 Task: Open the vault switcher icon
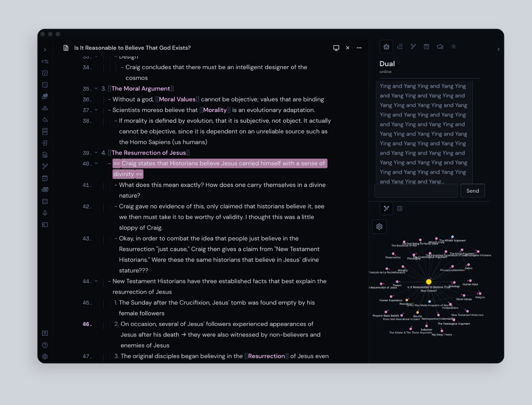pyautogui.click(x=45, y=333)
